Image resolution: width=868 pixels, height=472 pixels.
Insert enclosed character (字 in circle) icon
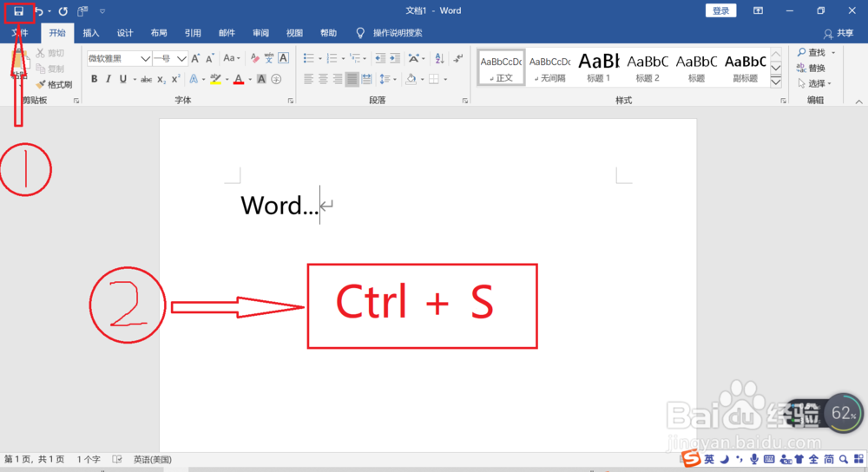pyautogui.click(x=276, y=79)
